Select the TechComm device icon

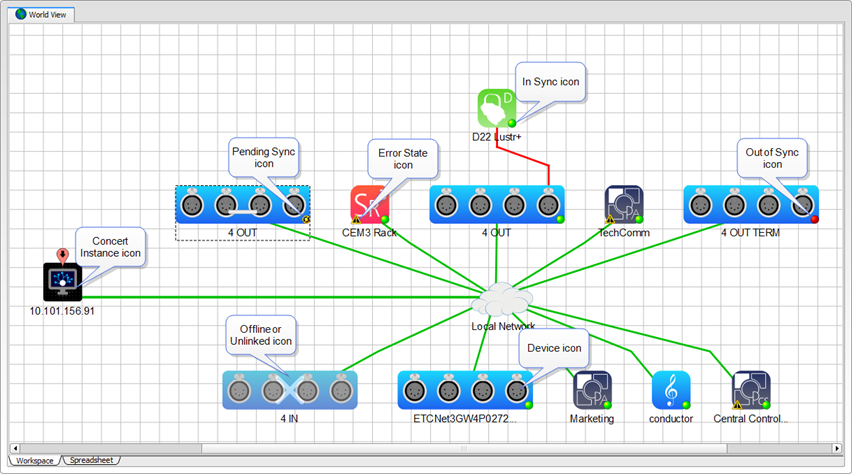(623, 204)
